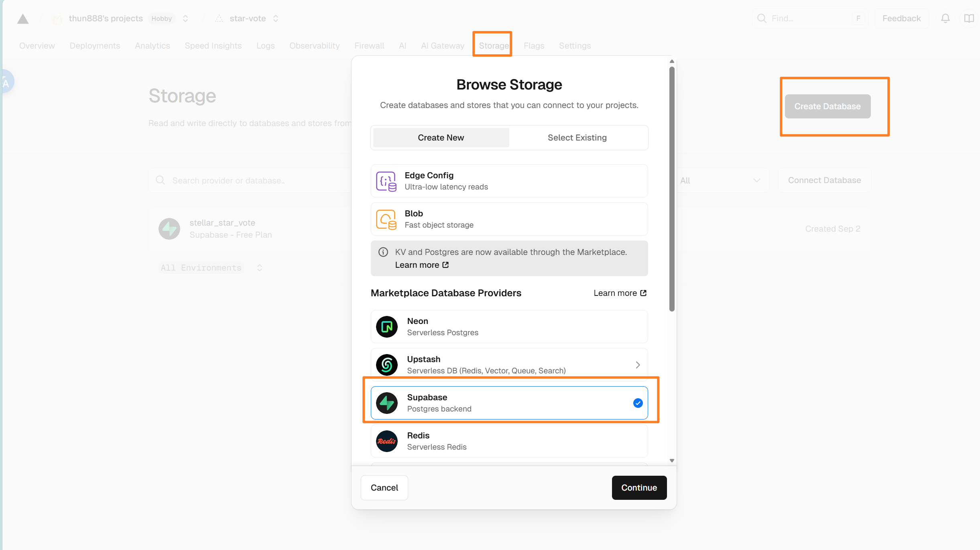Click the Create Database button
This screenshot has width=980, height=550.
tap(828, 106)
